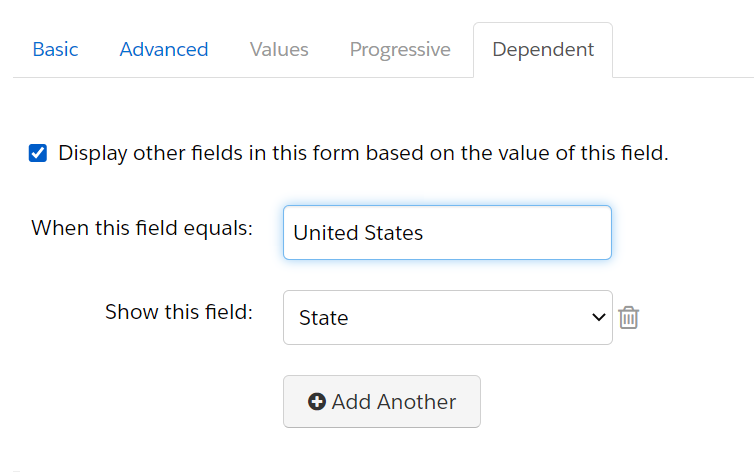This screenshot has height=472, width=754.
Task: Toggle the dependent fields display checkbox
Action: (38, 153)
